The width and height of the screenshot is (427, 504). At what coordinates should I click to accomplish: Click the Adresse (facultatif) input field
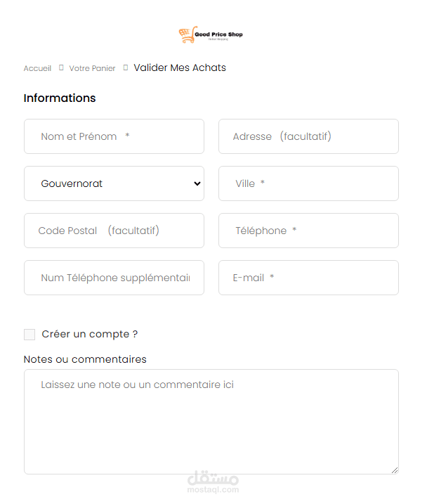(308, 136)
